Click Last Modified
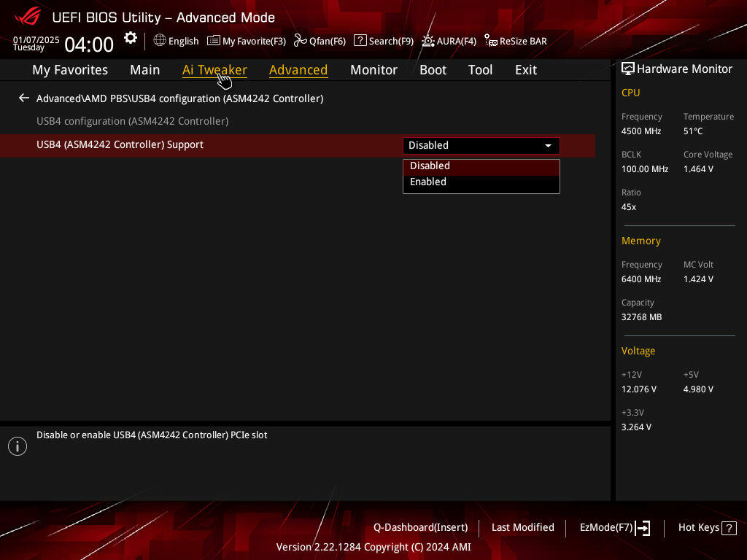The image size is (747, 560). coord(522,528)
